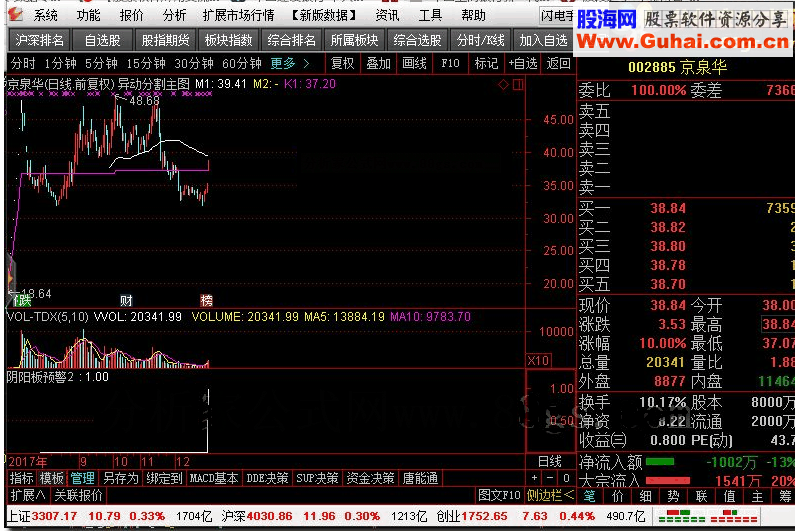Switch to 5分钟 period
795x531 pixels.
(x=101, y=63)
